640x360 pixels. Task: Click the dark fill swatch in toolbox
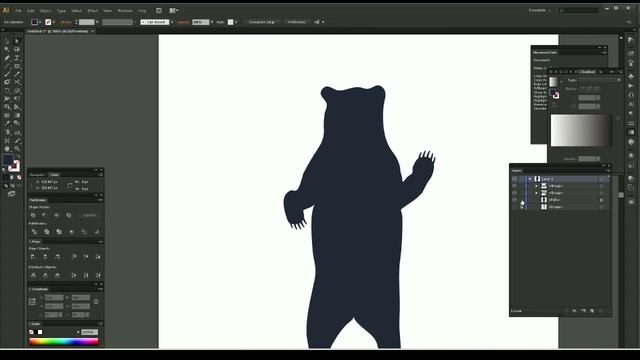(x=8, y=160)
